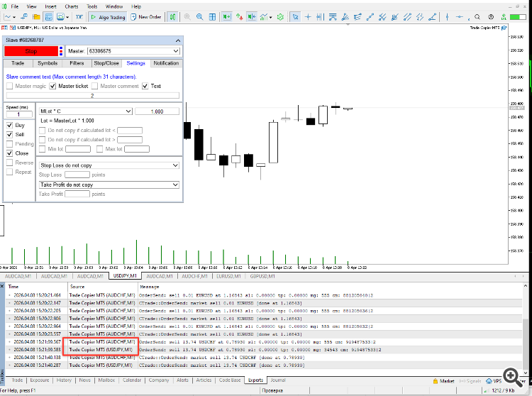Select the vertical line tool
This screenshot has width=532, height=396.
click(447, 16)
